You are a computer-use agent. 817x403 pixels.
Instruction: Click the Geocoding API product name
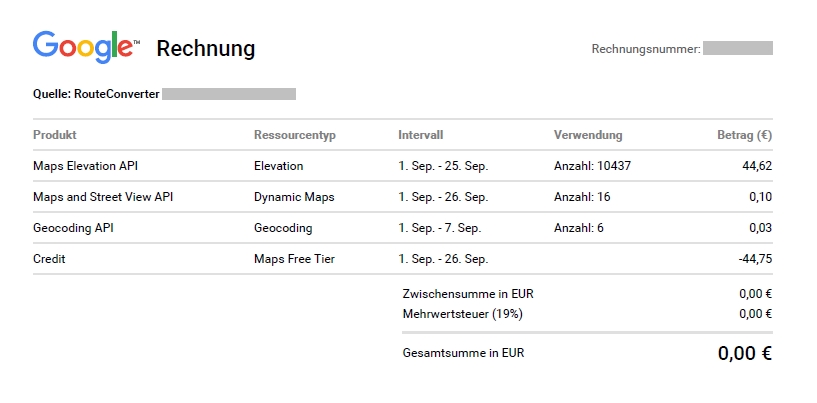[x=73, y=228]
